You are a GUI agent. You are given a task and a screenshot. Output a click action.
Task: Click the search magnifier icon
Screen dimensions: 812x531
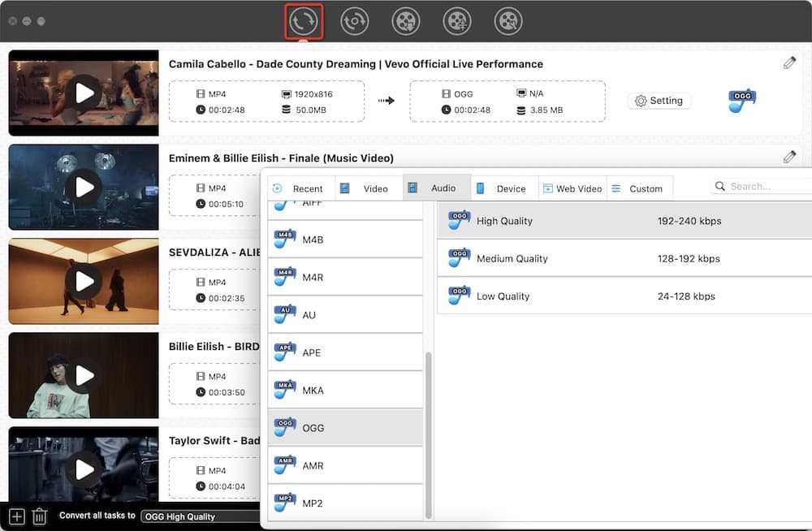tap(719, 186)
